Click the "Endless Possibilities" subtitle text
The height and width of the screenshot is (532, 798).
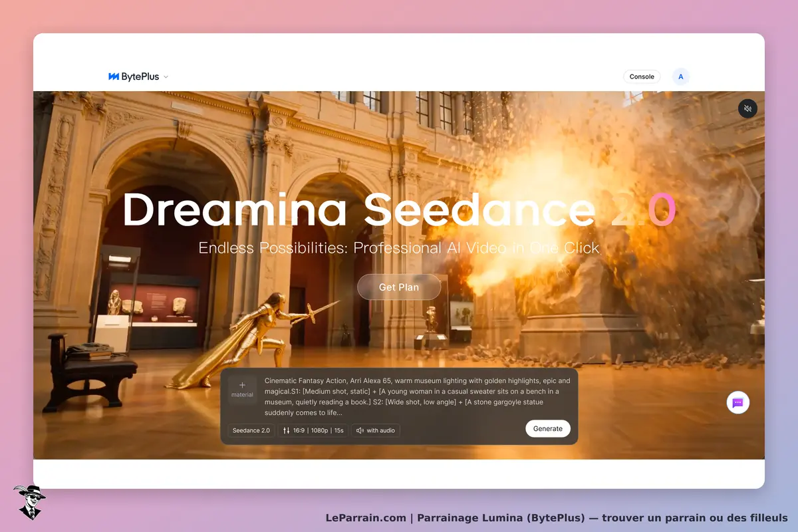[x=399, y=248]
